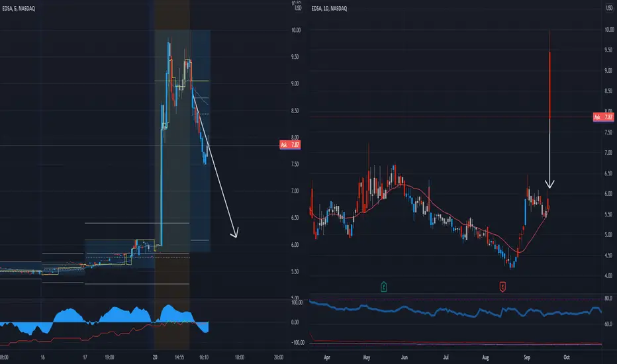This screenshot has width=617, height=364.
Task: Open the USD currency label on daily chart
Action: 609,8
